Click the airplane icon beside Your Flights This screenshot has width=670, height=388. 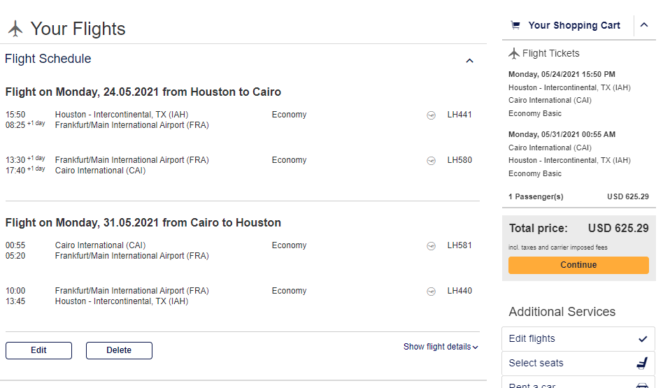(15, 29)
